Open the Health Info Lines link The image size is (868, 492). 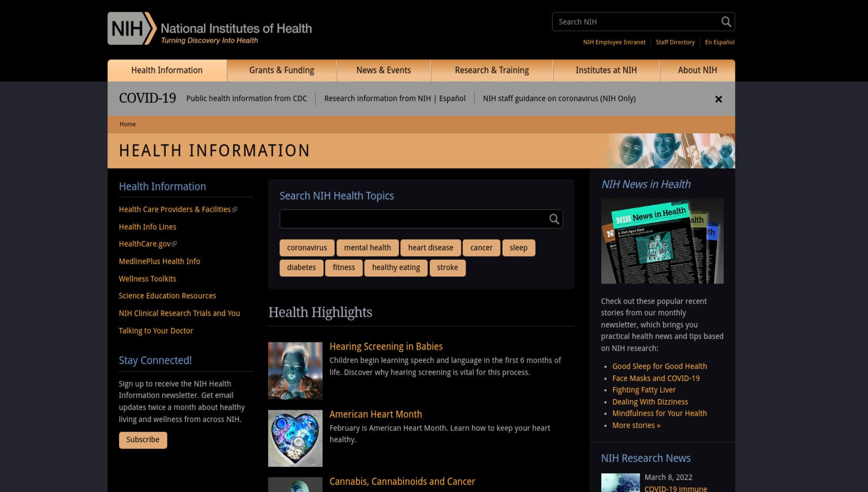[147, 227]
